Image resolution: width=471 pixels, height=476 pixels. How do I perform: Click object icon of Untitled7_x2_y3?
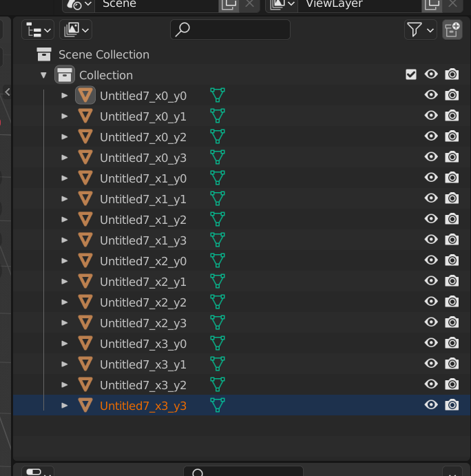point(85,322)
